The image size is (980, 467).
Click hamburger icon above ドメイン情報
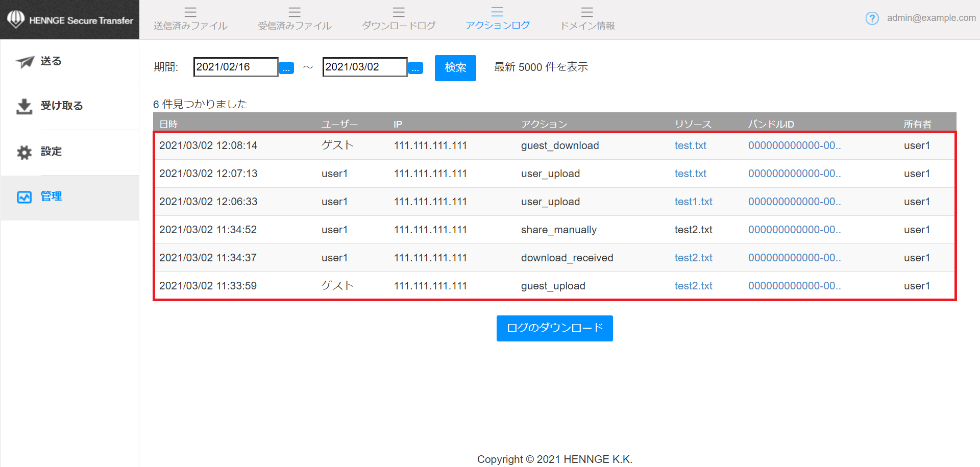(x=587, y=12)
